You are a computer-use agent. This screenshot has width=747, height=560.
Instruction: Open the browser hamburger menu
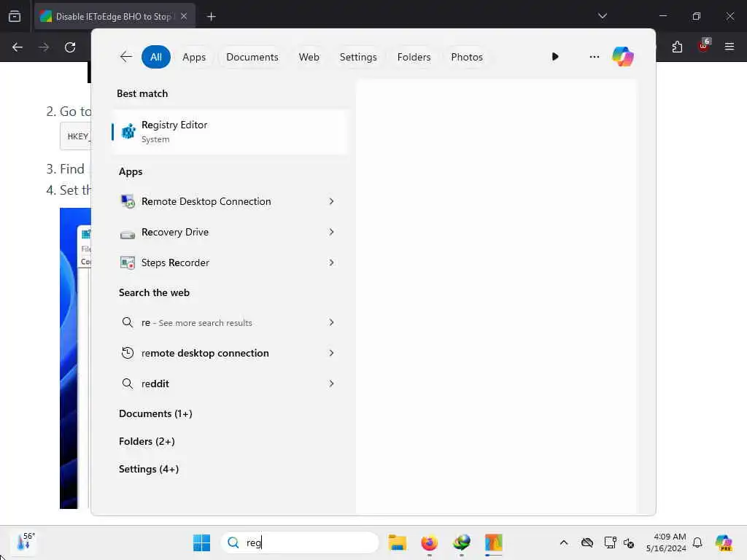pyautogui.click(x=729, y=47)
